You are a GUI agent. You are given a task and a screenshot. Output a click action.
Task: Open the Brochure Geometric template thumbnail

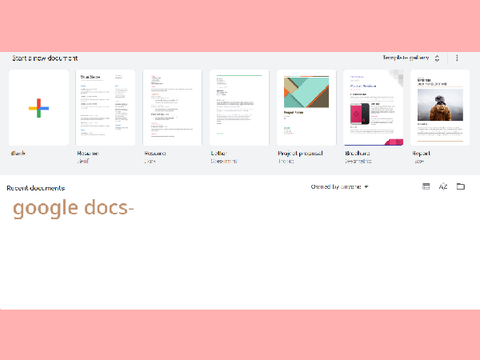pos(373,108)
